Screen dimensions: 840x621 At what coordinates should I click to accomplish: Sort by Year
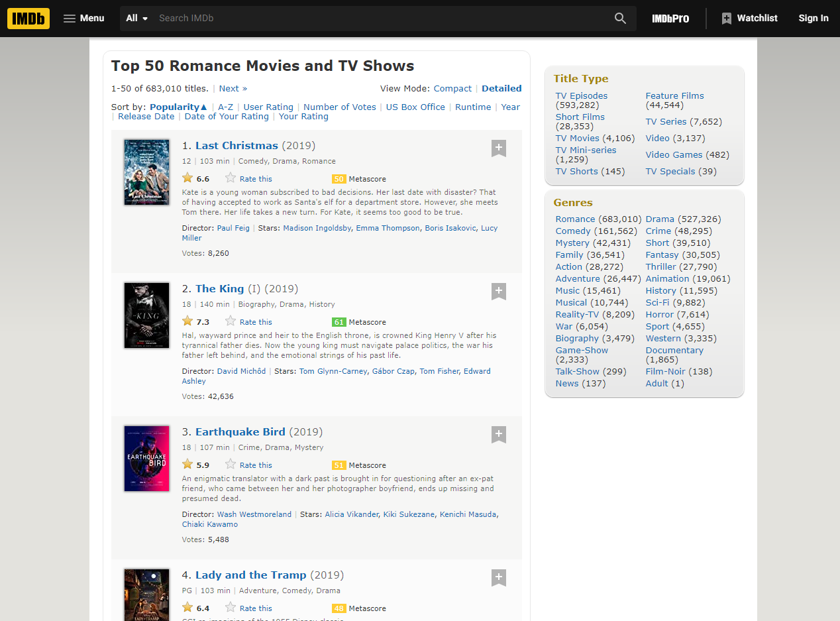(511, 107)
